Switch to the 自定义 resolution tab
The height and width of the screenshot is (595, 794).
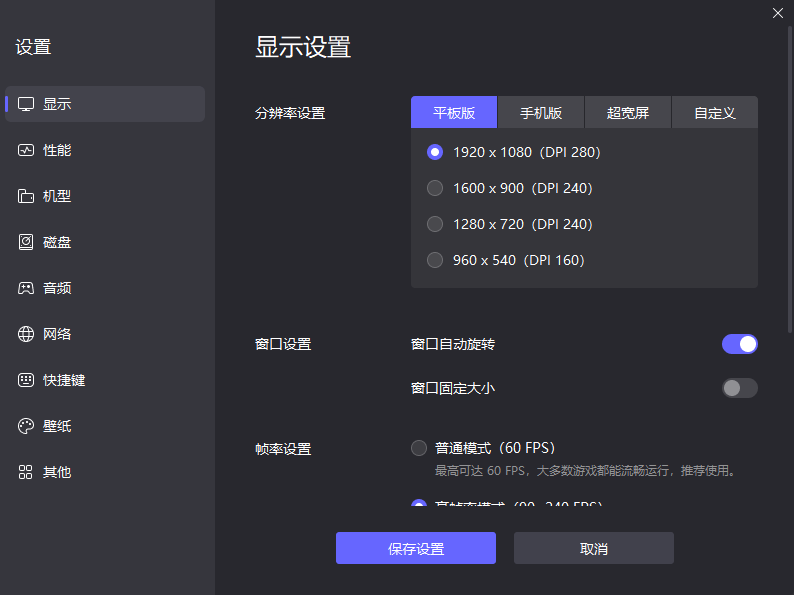(715, 112)
